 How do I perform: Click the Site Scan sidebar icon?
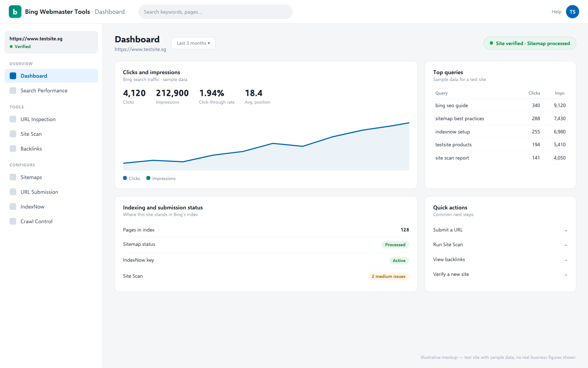point(13,134)
